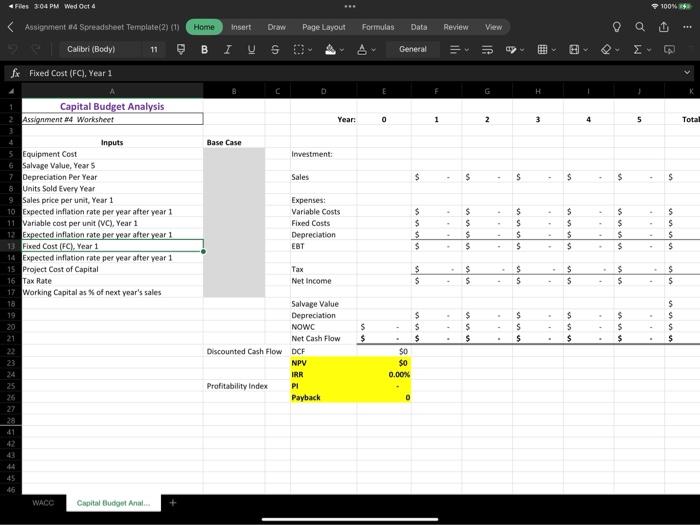Return to Files app in status bar
The width and height of the screenshot is (700, 525).
[x=18, y=6]
